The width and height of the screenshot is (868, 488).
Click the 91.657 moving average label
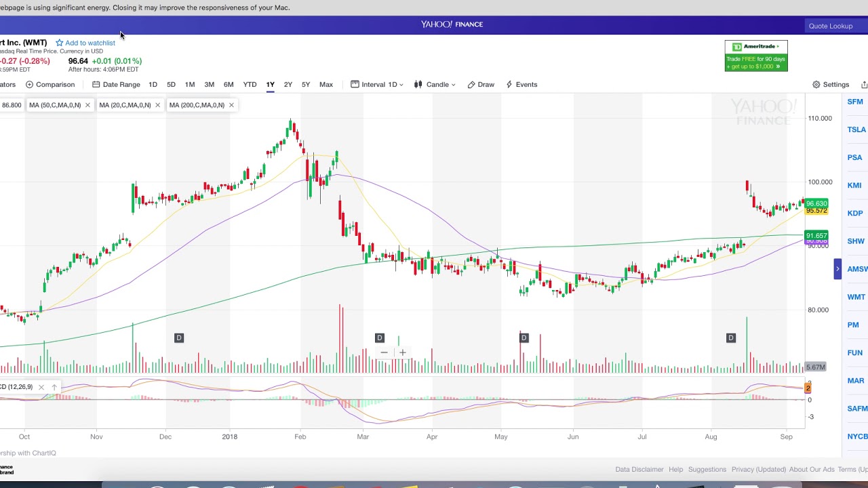816,236
